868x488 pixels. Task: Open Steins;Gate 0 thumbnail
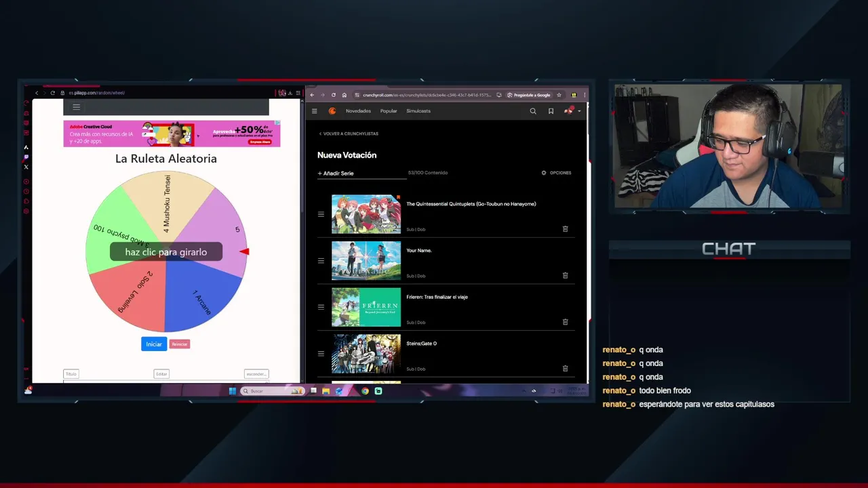[x=366, y=354]
